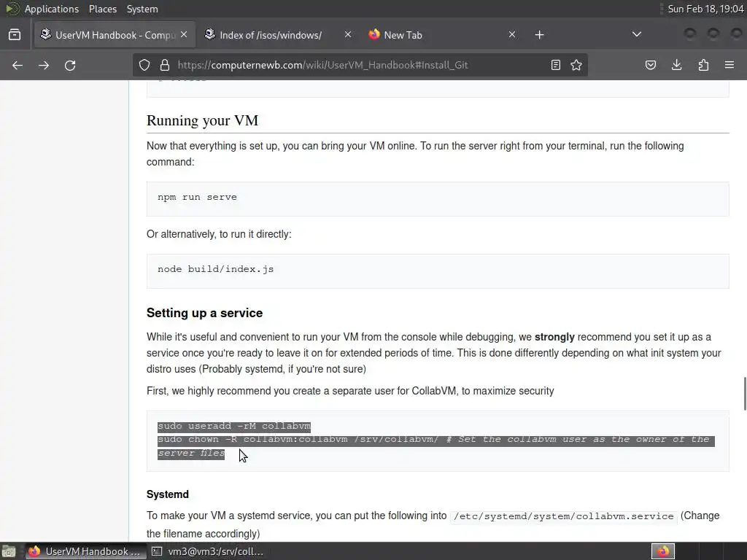Go back to the previous page
The width and height of the screenshot is (747, 560).
[18, 65]
